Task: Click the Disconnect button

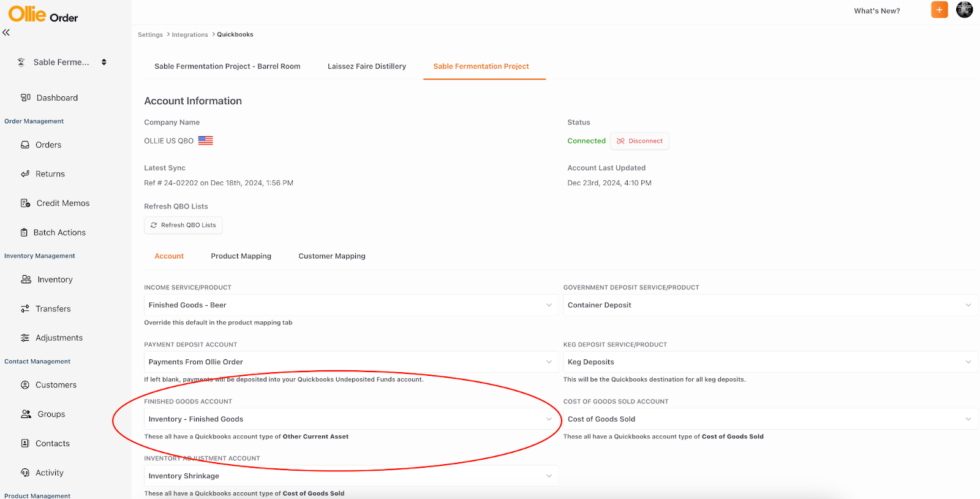Action: pos(639,141)
